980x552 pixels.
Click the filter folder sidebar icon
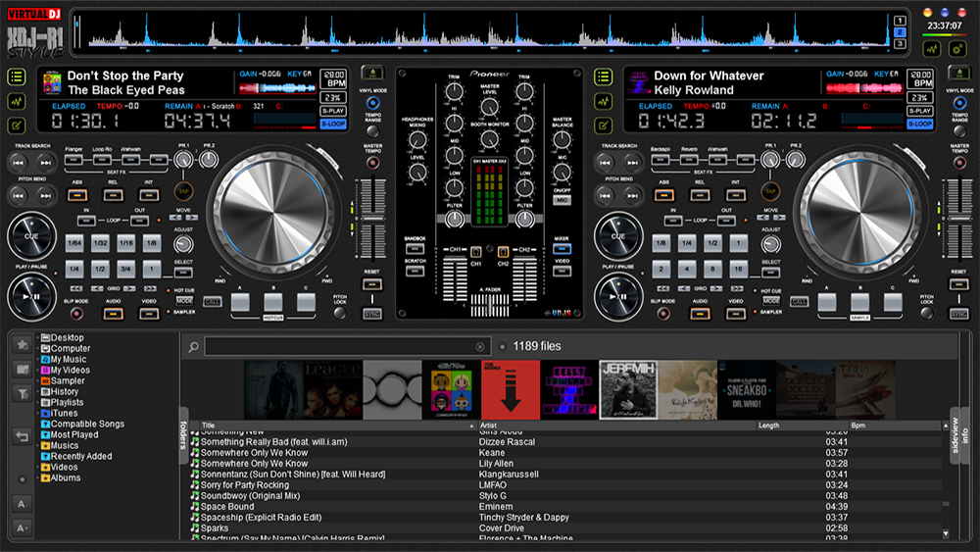click(22, 393)
